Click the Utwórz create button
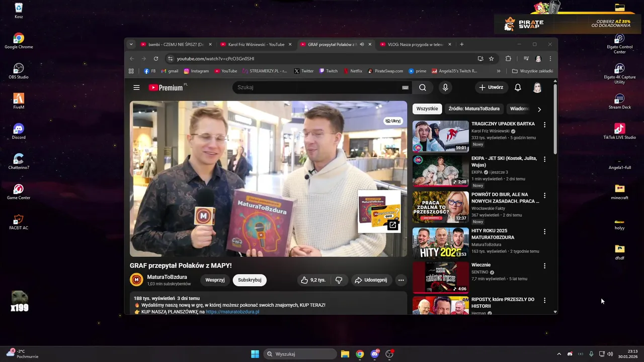 [491, 87]
